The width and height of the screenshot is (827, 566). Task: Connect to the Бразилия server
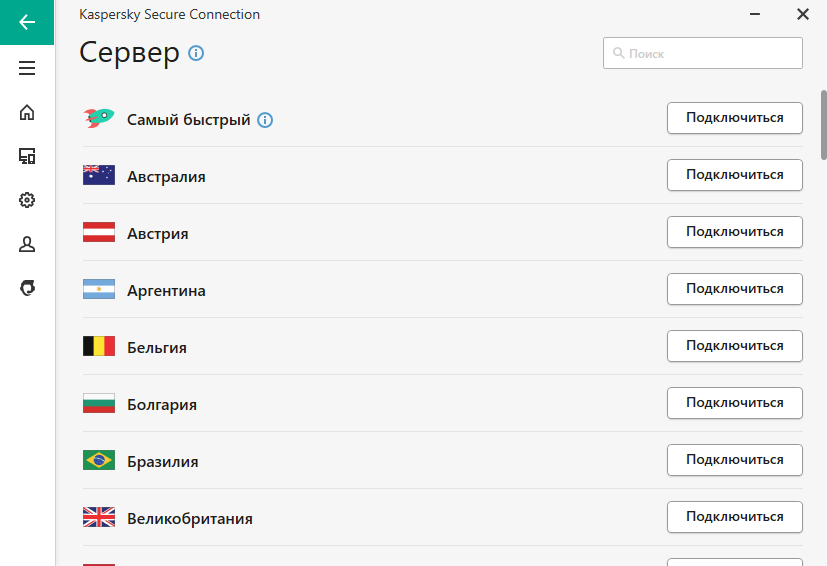[x=735, y=459]
